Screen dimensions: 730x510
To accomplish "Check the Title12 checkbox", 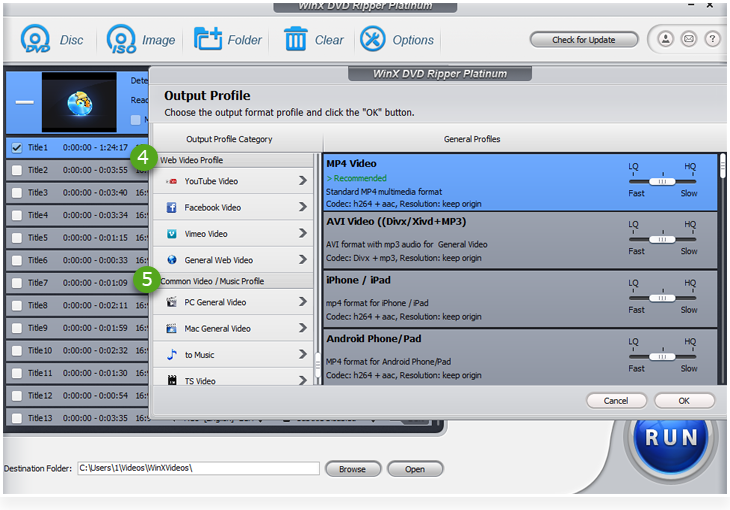I will click(x=17, y=396).
